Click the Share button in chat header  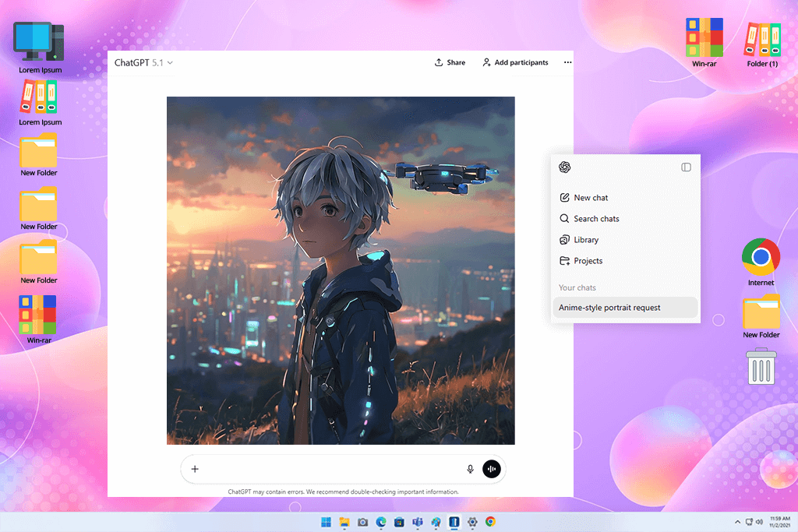[450, 62]
